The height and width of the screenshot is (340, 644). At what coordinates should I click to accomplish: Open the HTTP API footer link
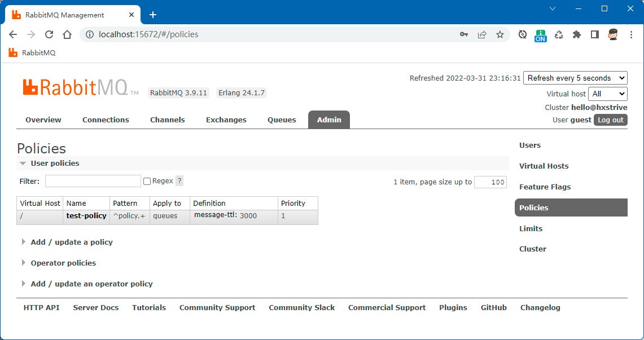[41, 308]
